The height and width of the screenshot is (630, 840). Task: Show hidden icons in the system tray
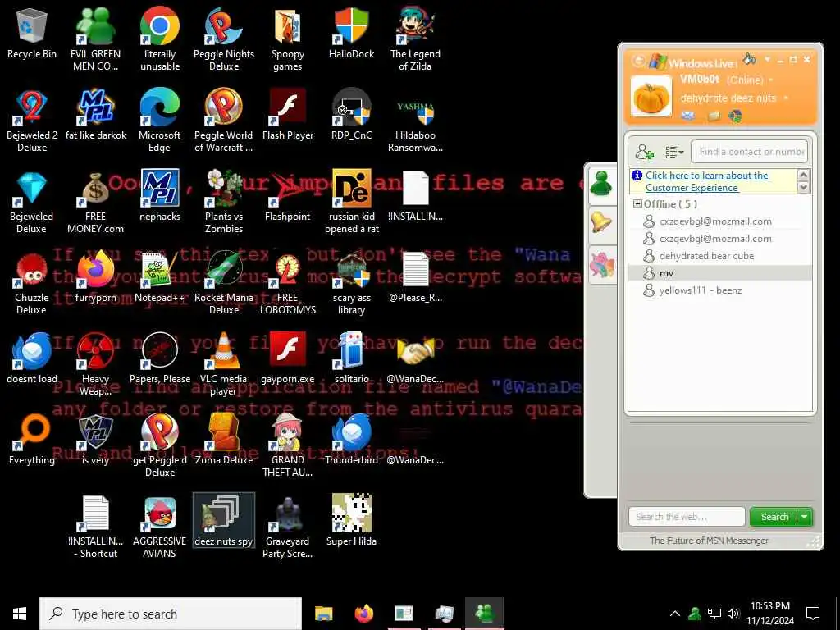tap(675, 614)
